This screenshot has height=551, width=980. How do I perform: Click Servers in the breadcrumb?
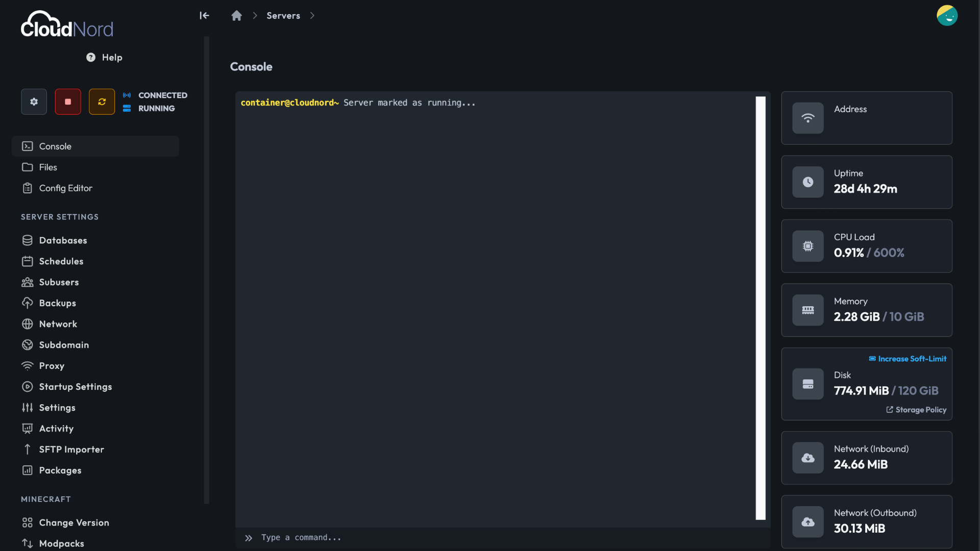[x=283, y=15]
